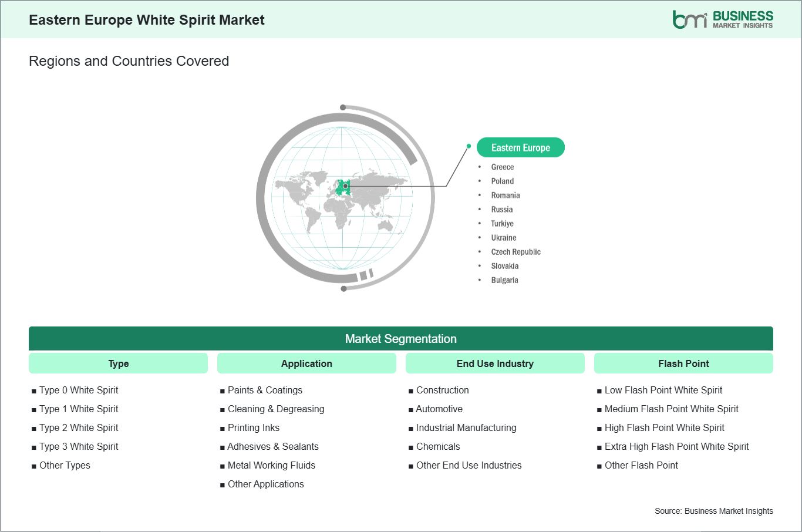Click 'Other Types' entry
The width and height of the screenshot is (802, 532).
coord(65,465)
